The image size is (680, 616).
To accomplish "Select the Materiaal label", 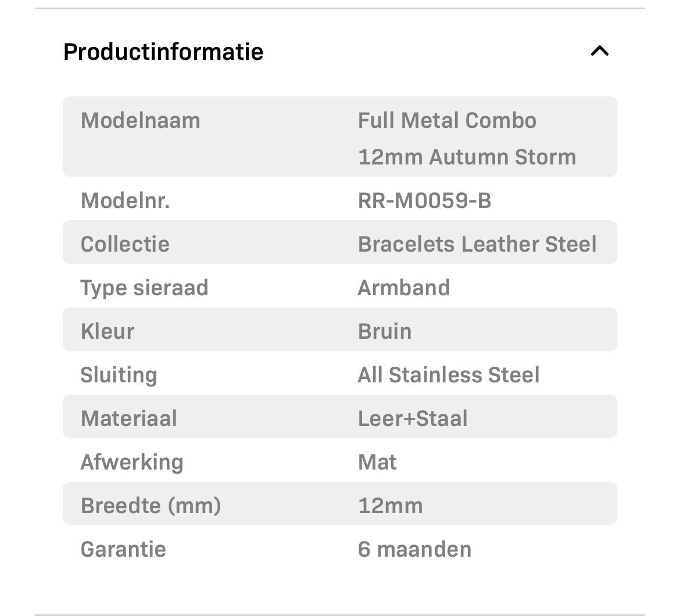I will (129, 418).
